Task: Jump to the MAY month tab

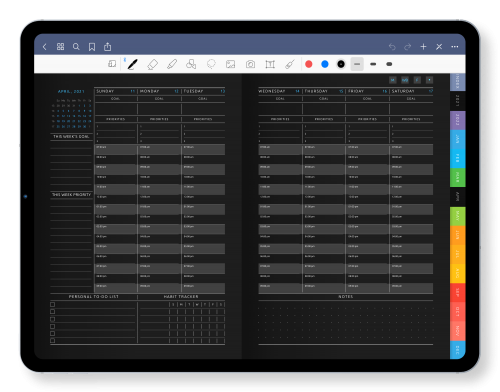Action: point(458,216)
